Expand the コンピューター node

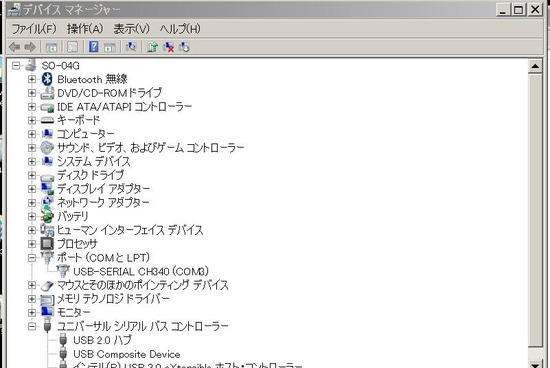click(x=32, y=134)
